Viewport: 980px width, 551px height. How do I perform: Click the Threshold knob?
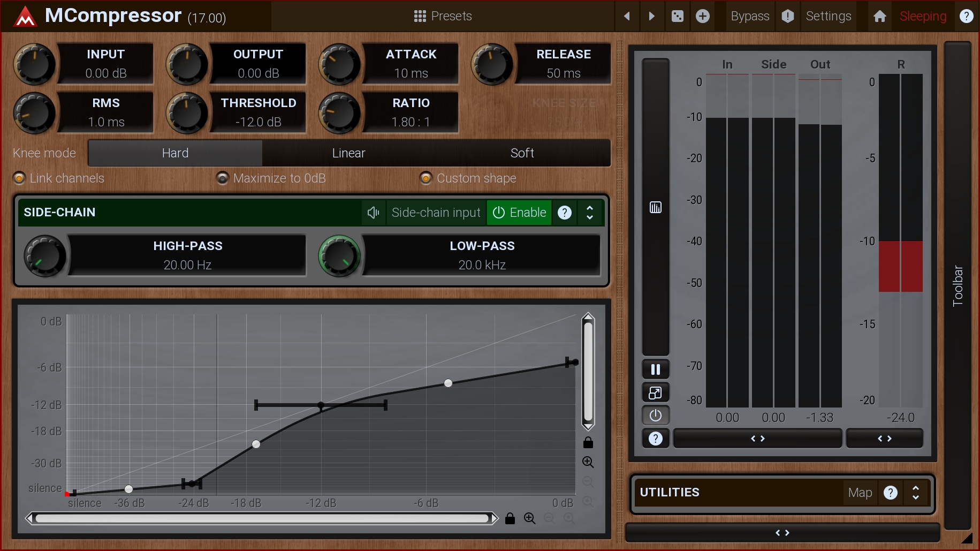click(x=186, y=112)
